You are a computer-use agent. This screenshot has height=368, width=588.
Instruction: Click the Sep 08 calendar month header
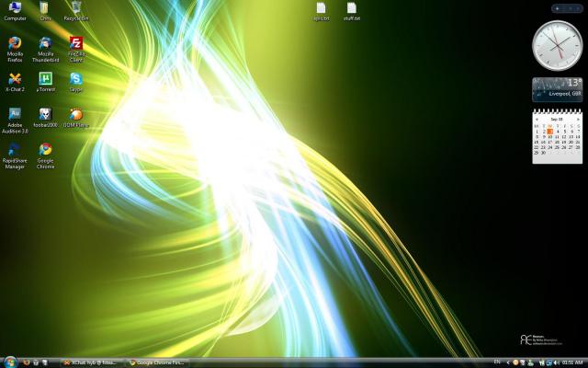557,119
